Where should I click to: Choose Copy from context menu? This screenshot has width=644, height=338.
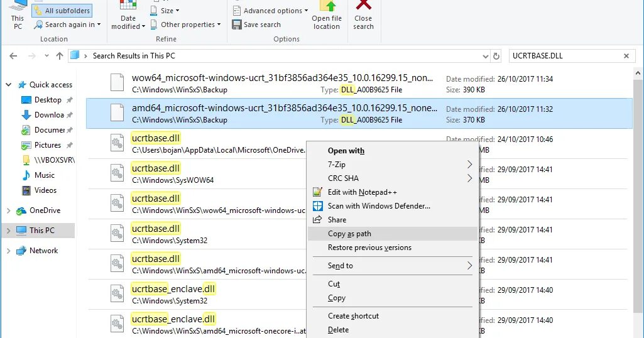[x=392, y=298]
